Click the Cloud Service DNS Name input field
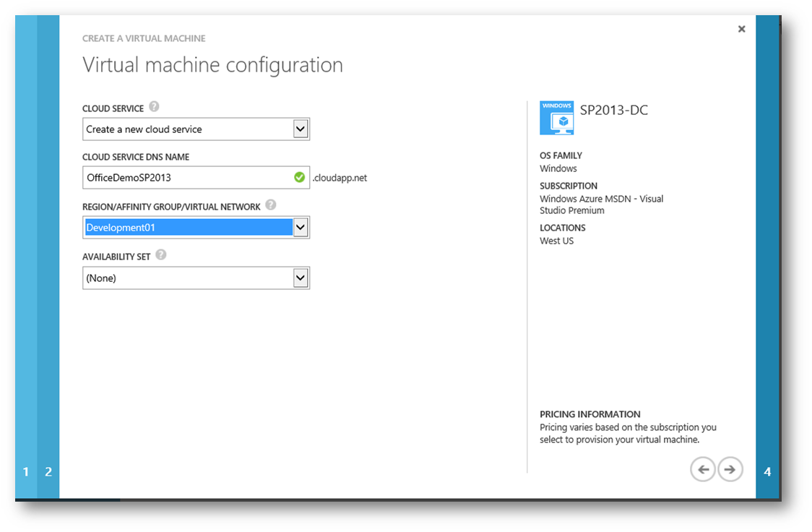 (x=196, y=178)
